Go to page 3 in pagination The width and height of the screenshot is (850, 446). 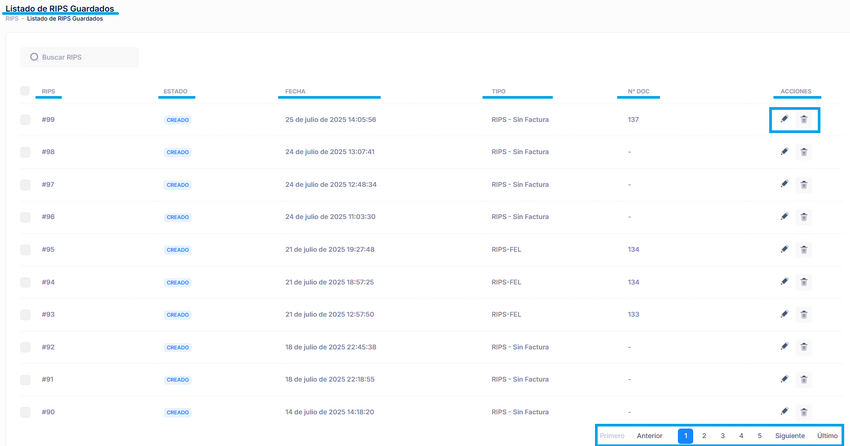click(x=723, y=436)
